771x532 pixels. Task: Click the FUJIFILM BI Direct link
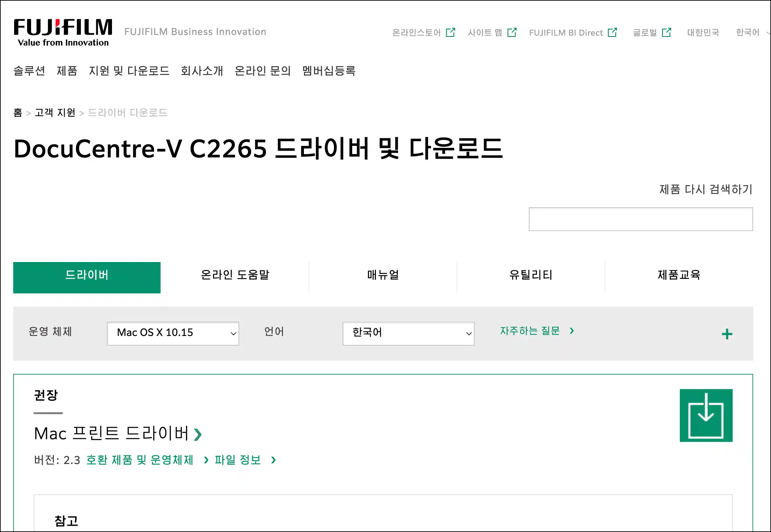[x=566, y=32]
